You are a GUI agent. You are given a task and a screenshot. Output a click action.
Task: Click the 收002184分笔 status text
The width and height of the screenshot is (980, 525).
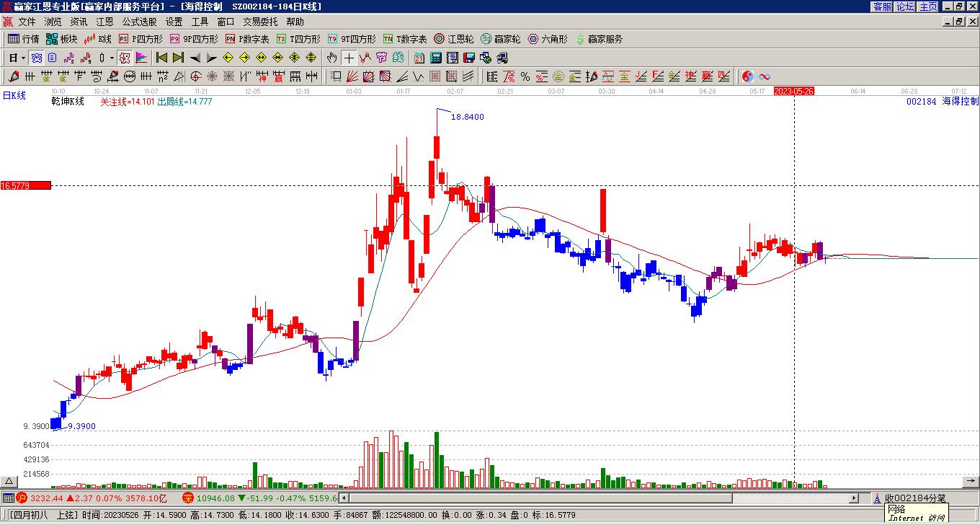(x=915, y=498)
